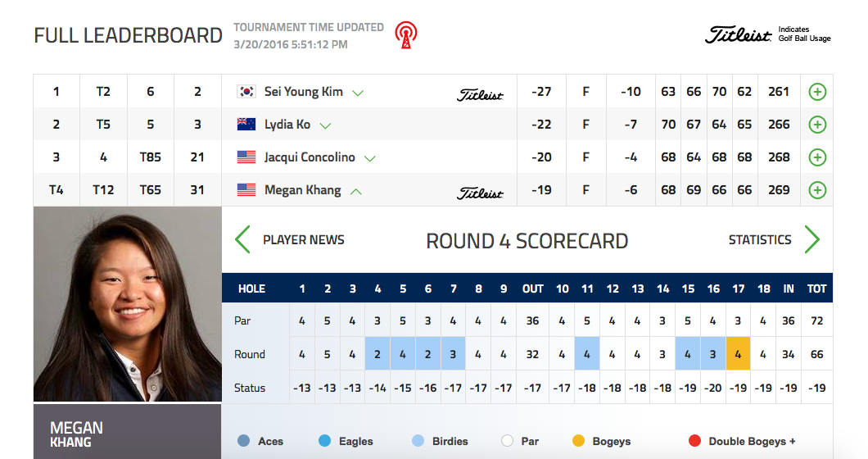Click the South Korea flag beside Sei Young Kim

pos(246,92)
